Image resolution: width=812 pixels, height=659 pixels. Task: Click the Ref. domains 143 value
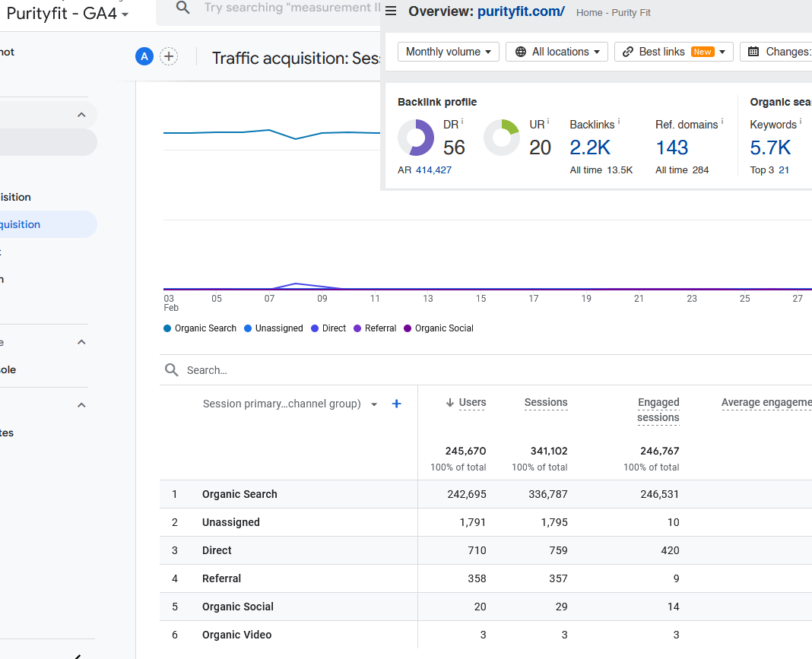[x=671, y=147]
